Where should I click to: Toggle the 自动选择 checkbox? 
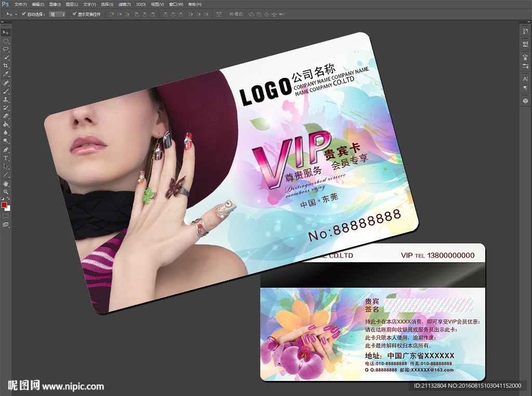pos(23,14)
